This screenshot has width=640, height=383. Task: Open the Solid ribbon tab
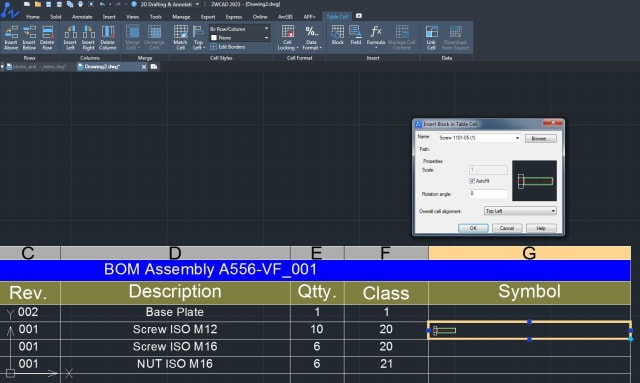(x=56, y=17)
